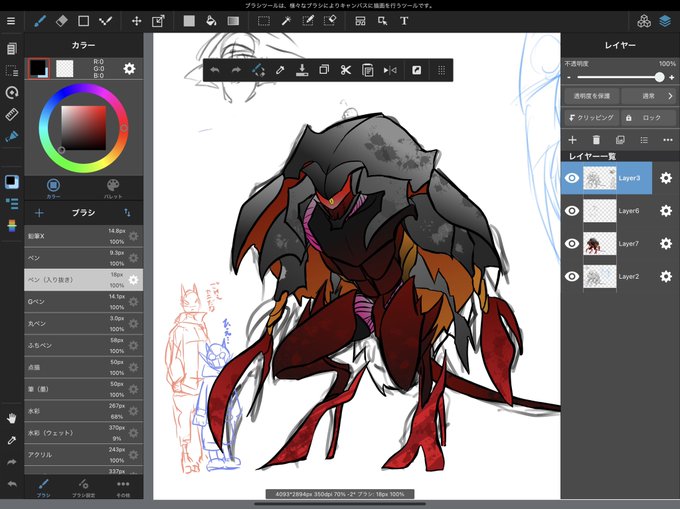Open Layer7 settings gear
Viewport: 680px width, 509px height.
[666, 244]
